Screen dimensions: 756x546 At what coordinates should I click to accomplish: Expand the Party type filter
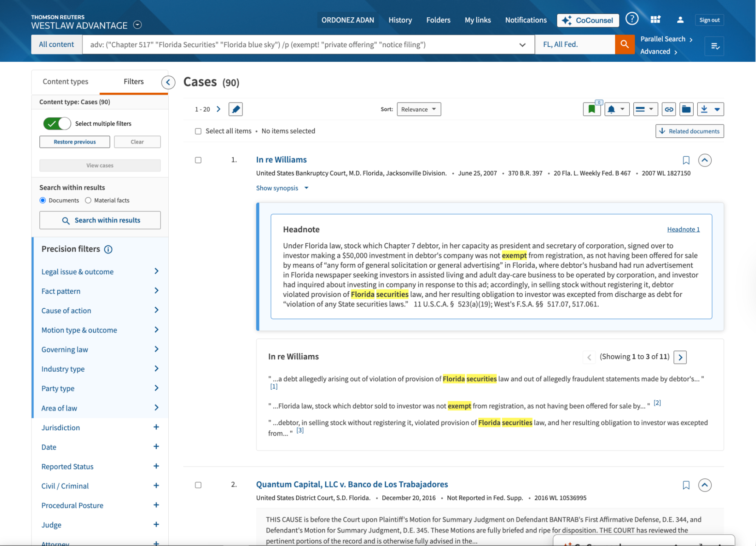[100, 389]
